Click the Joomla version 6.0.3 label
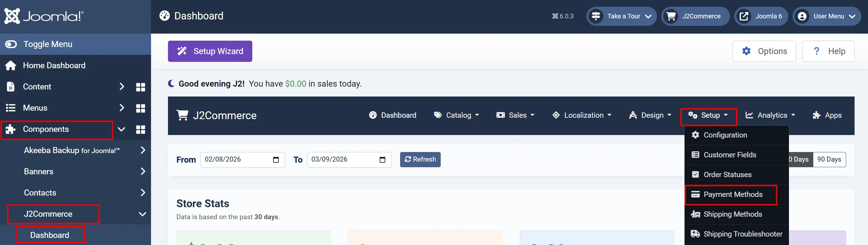The image size is (868, 245). pos(563,16)
